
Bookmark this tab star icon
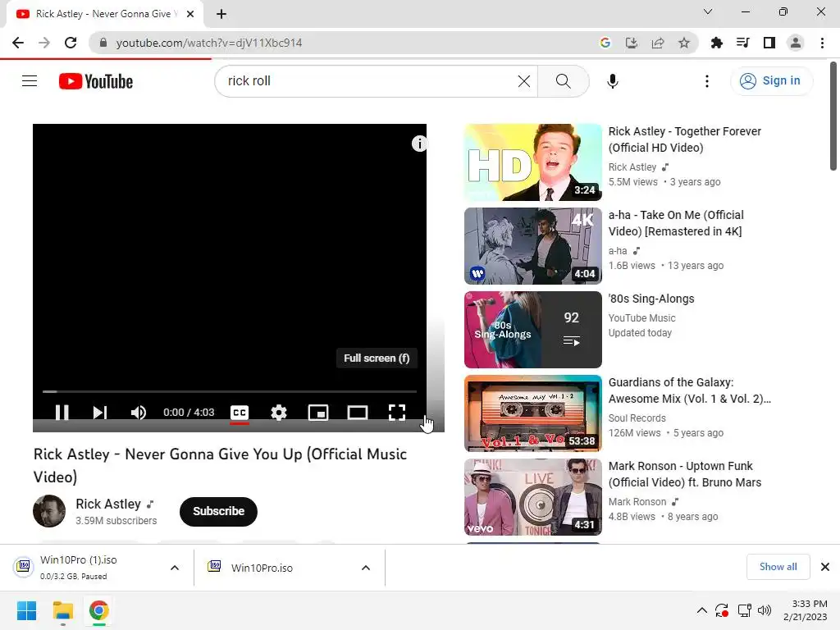(x=684, y=43)
